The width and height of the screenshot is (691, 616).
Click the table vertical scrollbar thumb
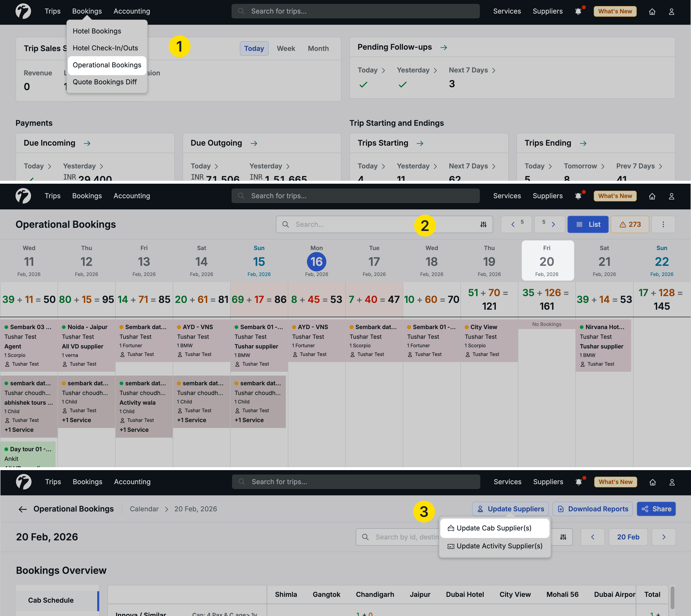(x=672, y=597)
